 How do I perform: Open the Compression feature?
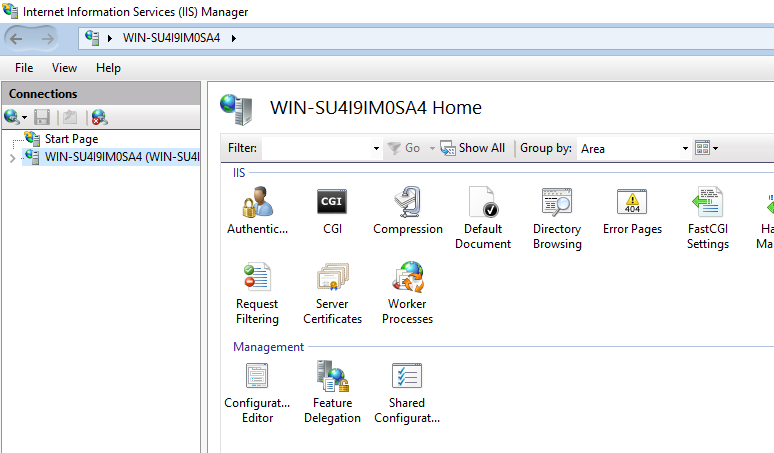pos(408,211)
